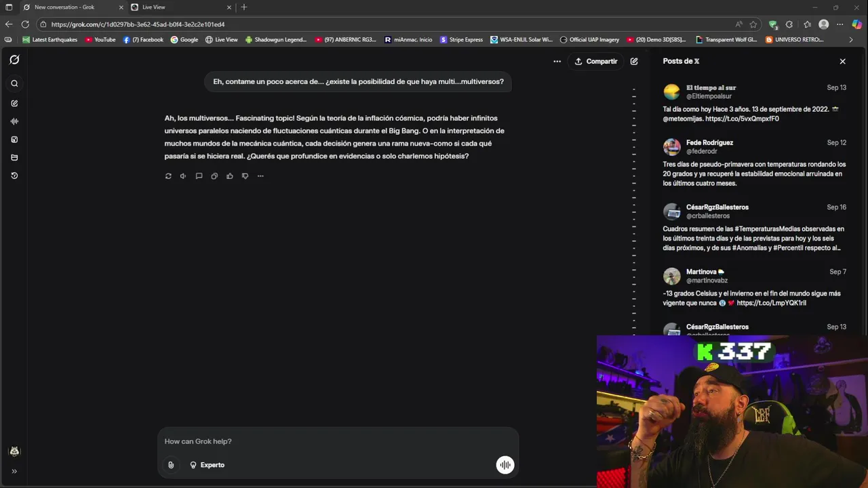Start voice mode with round waveform button
868x488 pixels.
pos(505,465)
